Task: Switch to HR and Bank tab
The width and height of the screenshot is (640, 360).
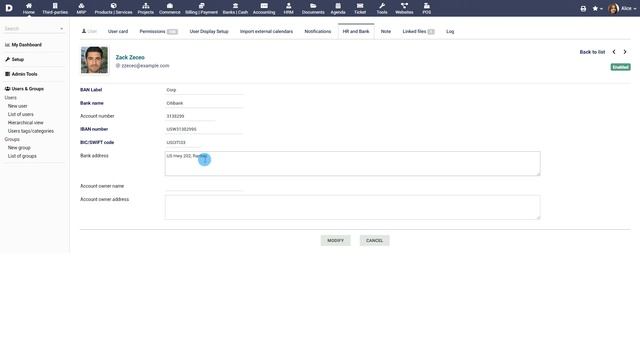Action: pos(356,31)
